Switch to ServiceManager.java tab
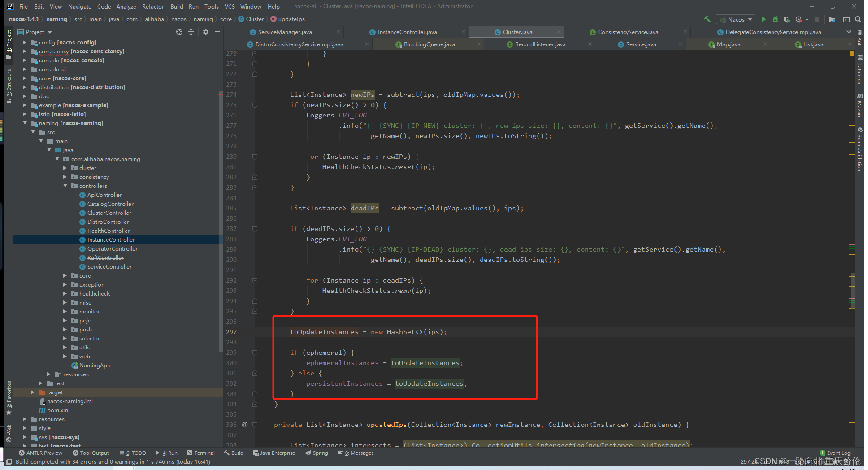Viewport: 868px width, 470px height. coord(285,32)
